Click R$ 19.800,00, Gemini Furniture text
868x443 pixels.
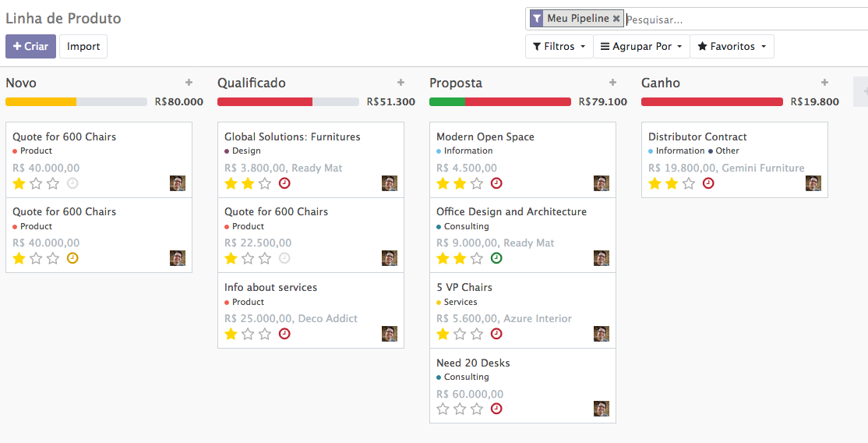726,168
